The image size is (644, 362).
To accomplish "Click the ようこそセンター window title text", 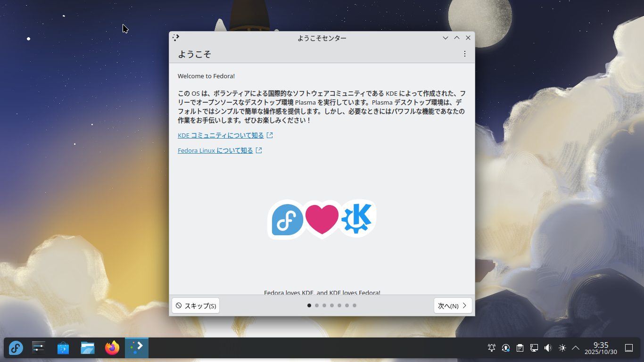I will pos(322,38).
